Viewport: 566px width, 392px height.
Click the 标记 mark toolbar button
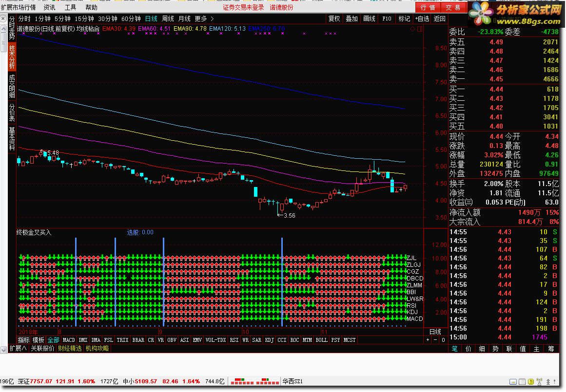[404, 19]
